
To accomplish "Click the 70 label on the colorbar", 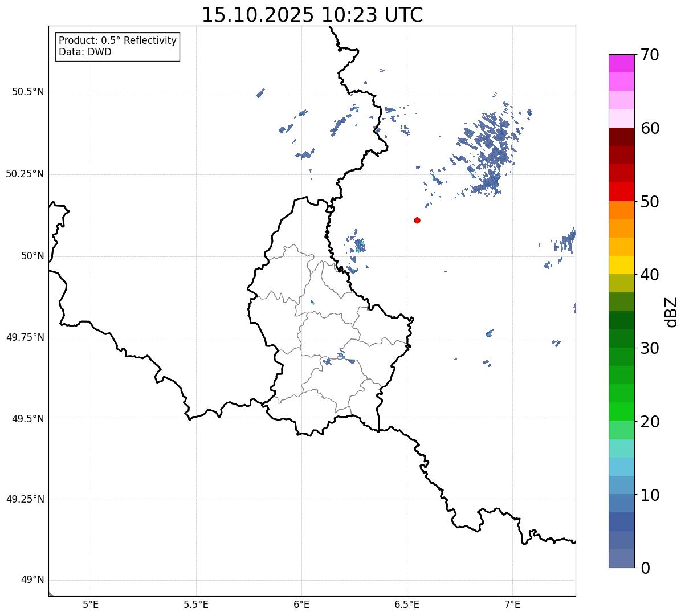I will click(650, 55).
